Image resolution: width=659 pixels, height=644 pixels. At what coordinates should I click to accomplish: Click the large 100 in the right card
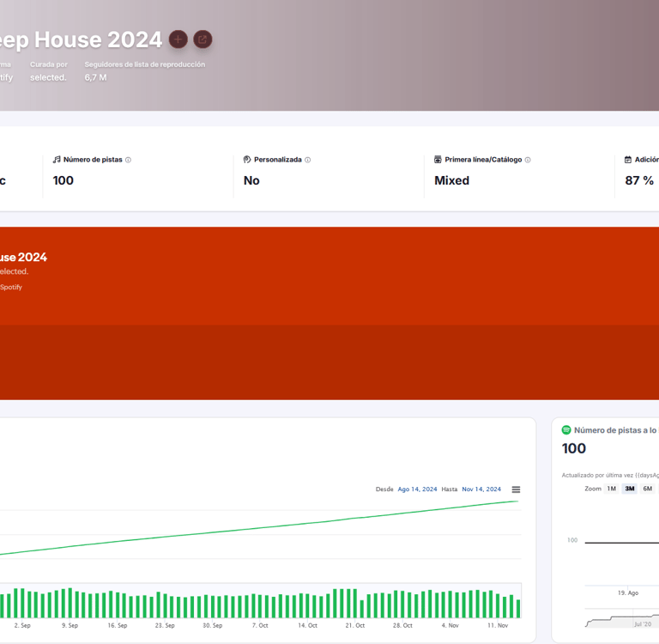click(574, 448)
